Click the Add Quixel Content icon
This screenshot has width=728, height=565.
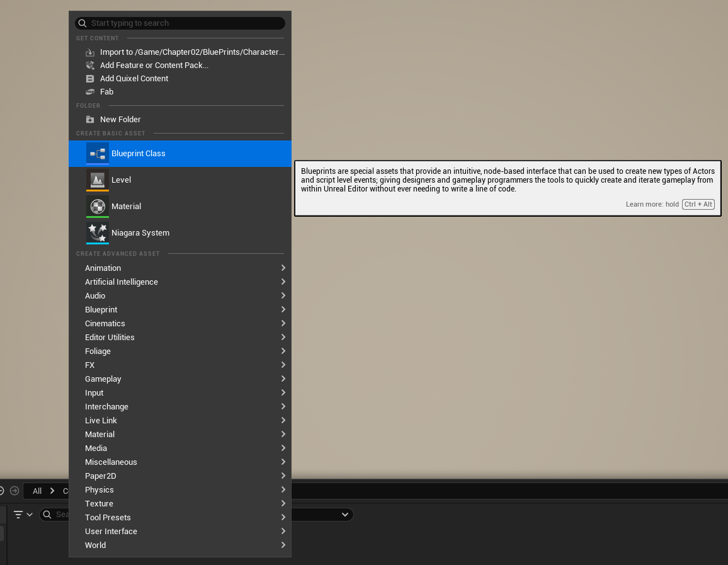(90, 79)
